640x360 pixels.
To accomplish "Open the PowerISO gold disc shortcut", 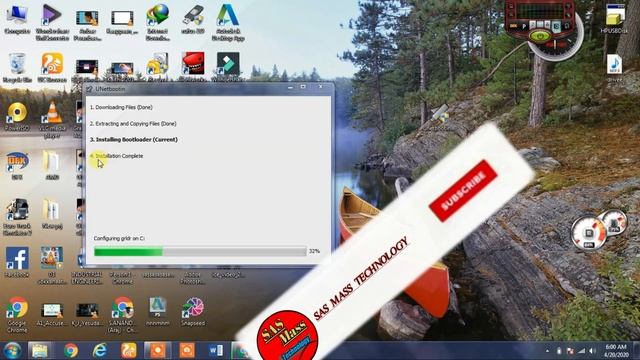I will pyautogui.click(x=17, y=116).
